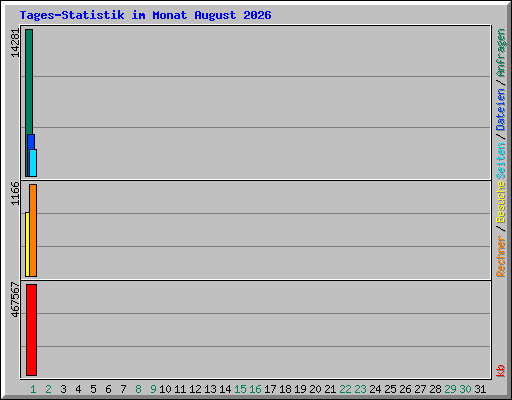Click day label 30 on x-axis
512x400 pixels.
point(465,389)
